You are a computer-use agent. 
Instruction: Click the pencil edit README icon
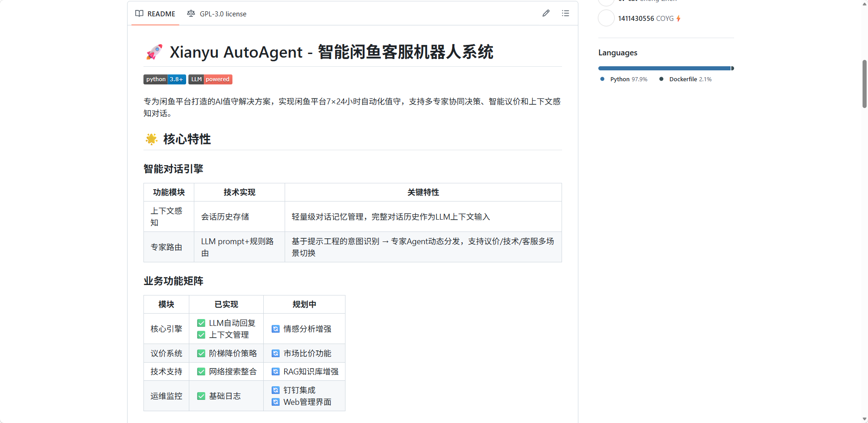tap(546, 14)
